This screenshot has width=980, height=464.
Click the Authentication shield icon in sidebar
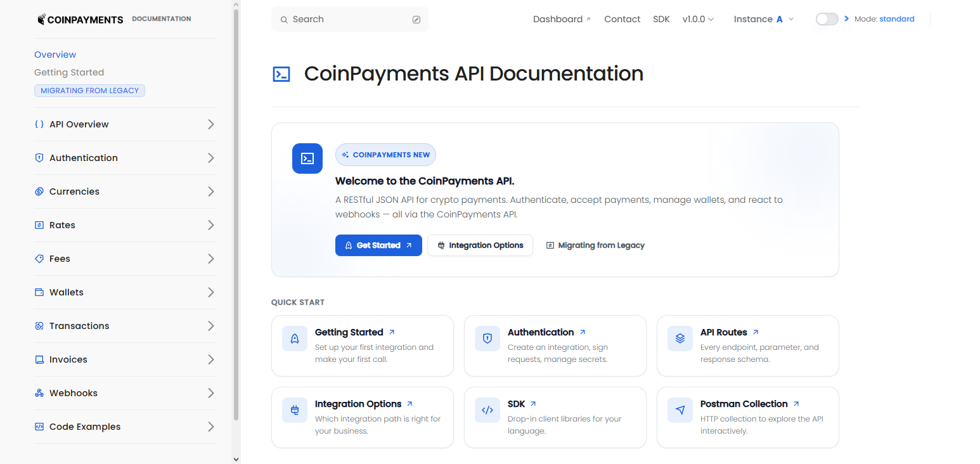click(x=39, y=158)
